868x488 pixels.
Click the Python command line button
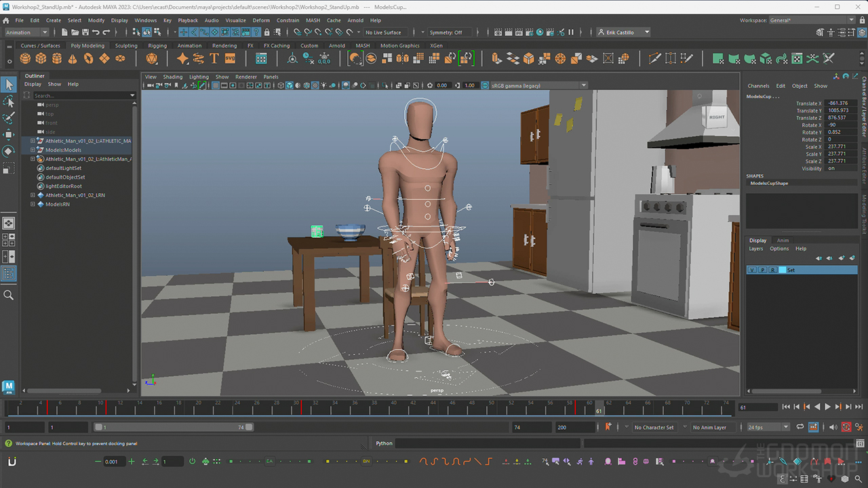384,443
